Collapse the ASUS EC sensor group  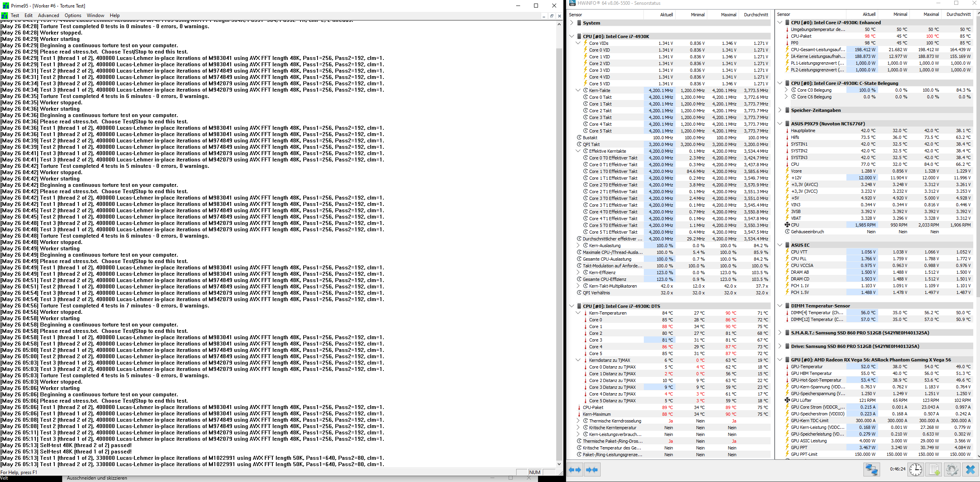(780, 245)
